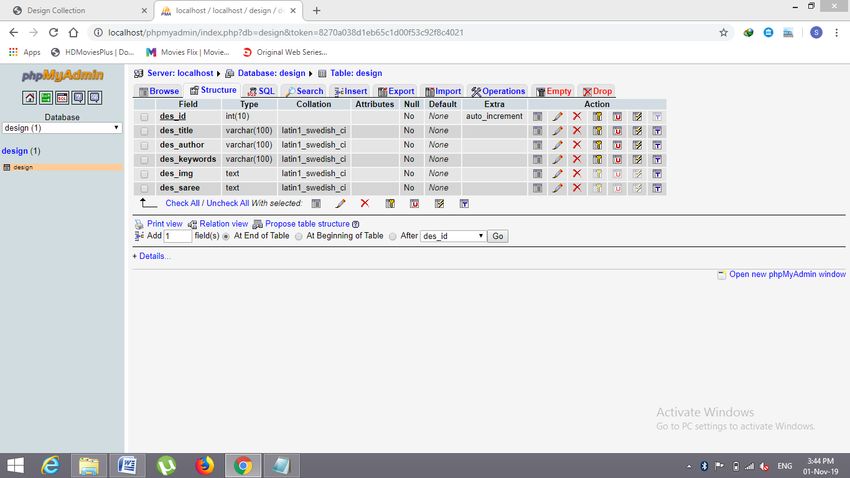Open the SQL query window icon in sidebar

point(62,97)
